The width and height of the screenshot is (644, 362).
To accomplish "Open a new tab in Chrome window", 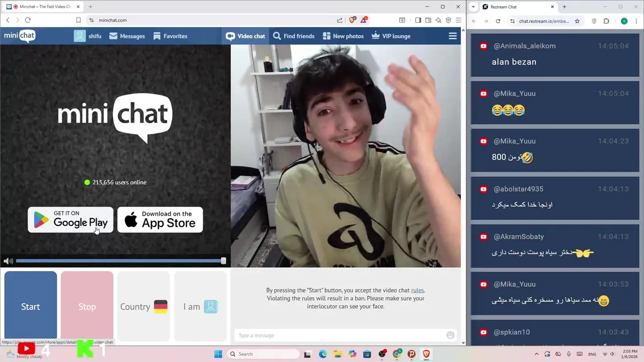I will tap(565, 7).
